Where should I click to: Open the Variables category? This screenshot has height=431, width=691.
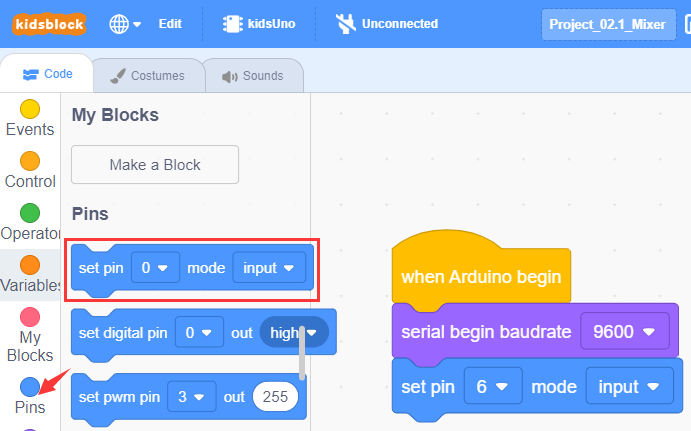coord(30,274)
